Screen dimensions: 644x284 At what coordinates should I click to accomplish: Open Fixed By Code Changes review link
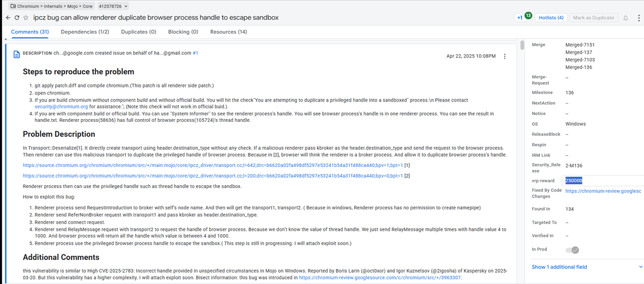pyautogui.click(x=603, y=191)
